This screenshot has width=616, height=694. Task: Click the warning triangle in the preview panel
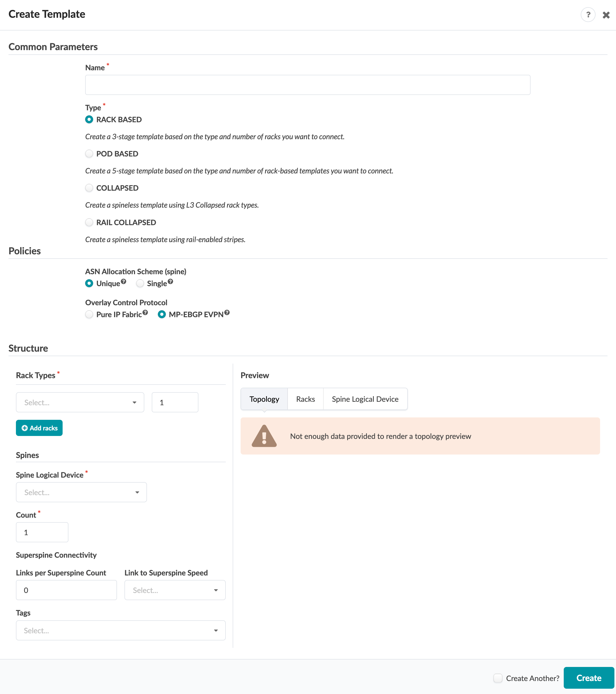click(264, 436)
